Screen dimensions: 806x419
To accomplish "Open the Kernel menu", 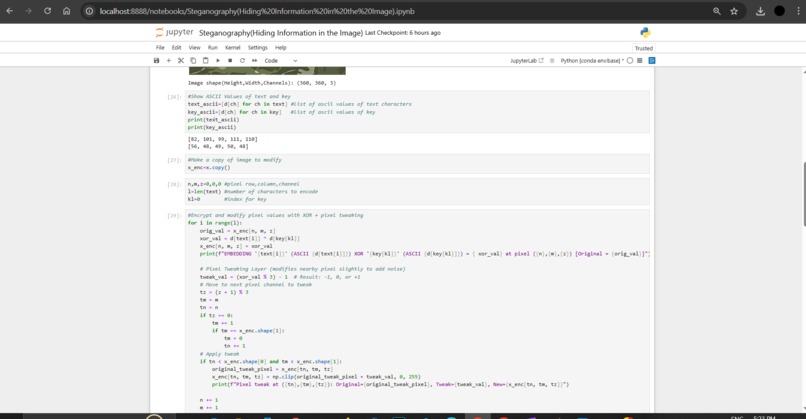I will [x=232, y=47].
